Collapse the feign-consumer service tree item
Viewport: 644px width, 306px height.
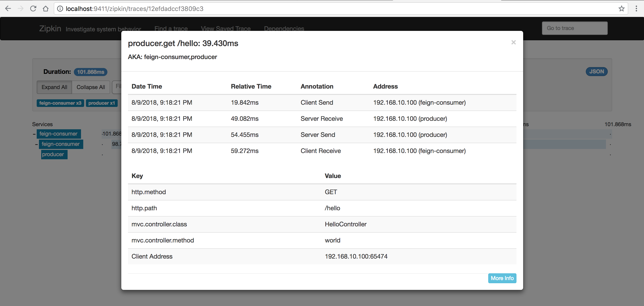(x=34, y=134)
